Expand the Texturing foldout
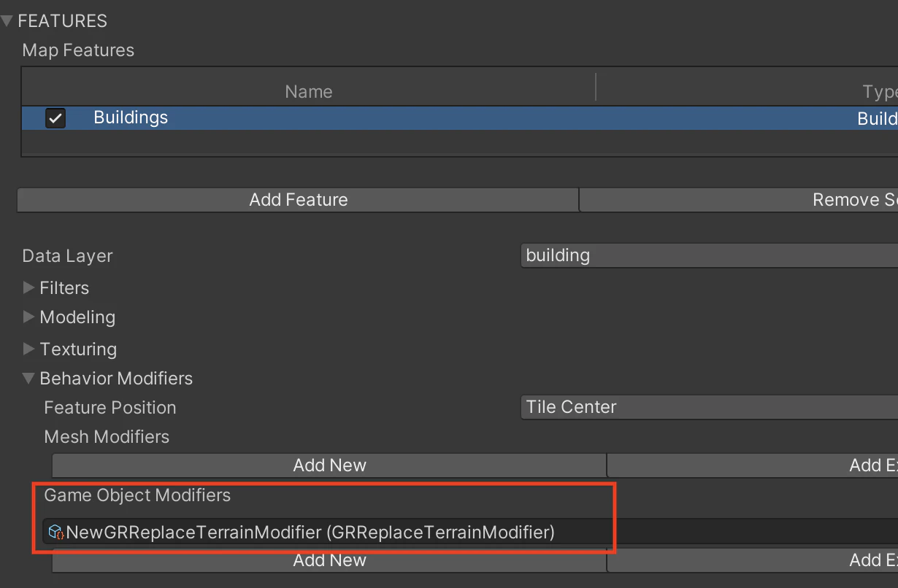Viewport: 898px width, 588px height. pos(29,349)
